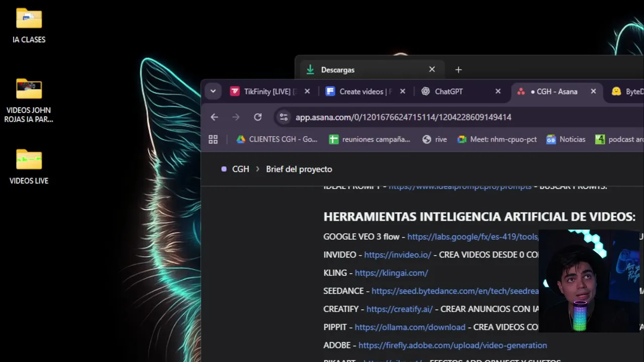Open the apps grid in bookmarks bar
The width and height of the screenshot is (644, 362).
coord(213,139)
